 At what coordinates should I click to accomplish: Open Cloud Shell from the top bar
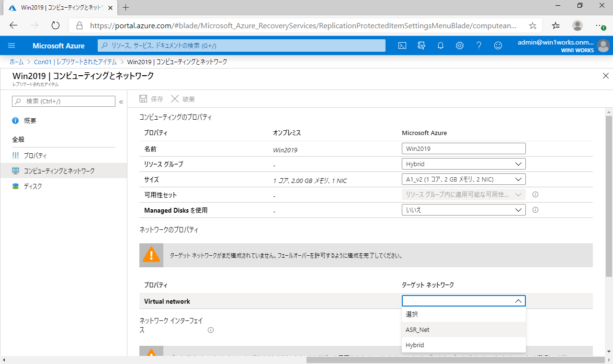point(403,45)
